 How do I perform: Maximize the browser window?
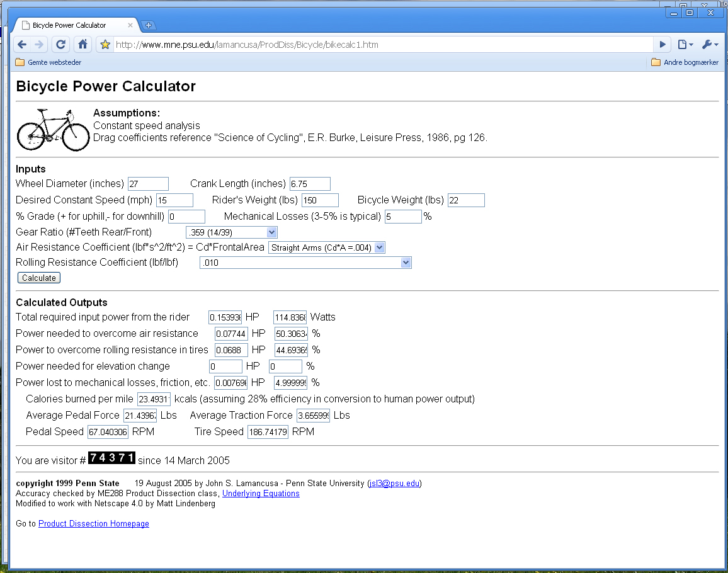click(x=690, y=13)
